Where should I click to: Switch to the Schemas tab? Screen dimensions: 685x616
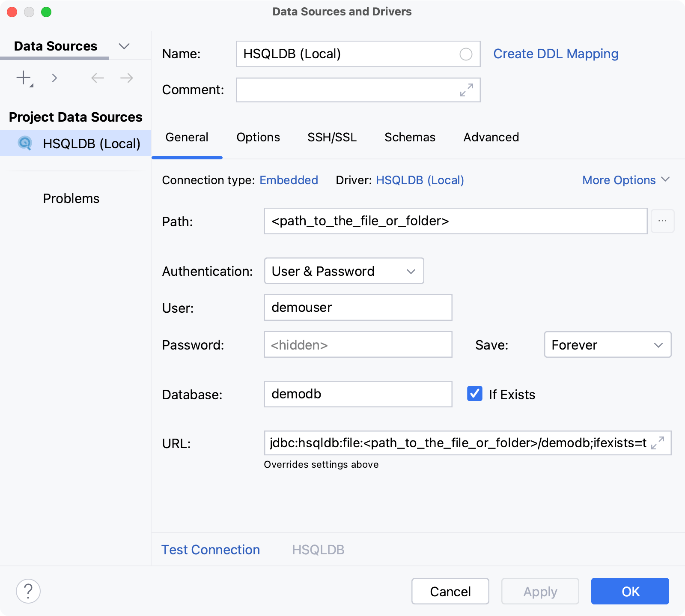410,137
